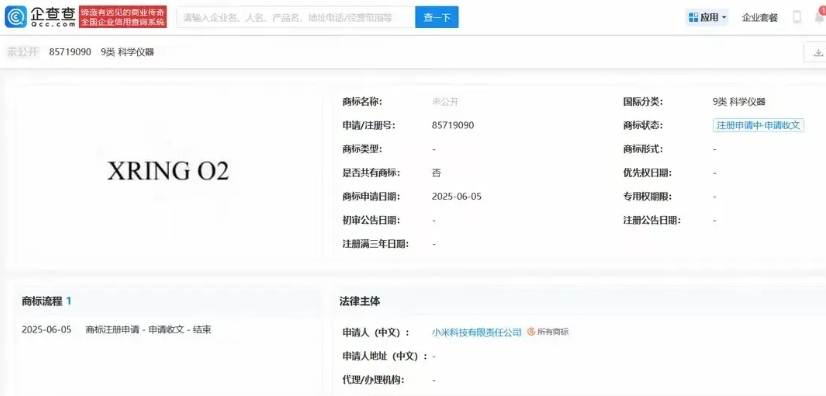Click the 代理/办理机构 label
The image size is (826, 396).
[x=374, y=379]
